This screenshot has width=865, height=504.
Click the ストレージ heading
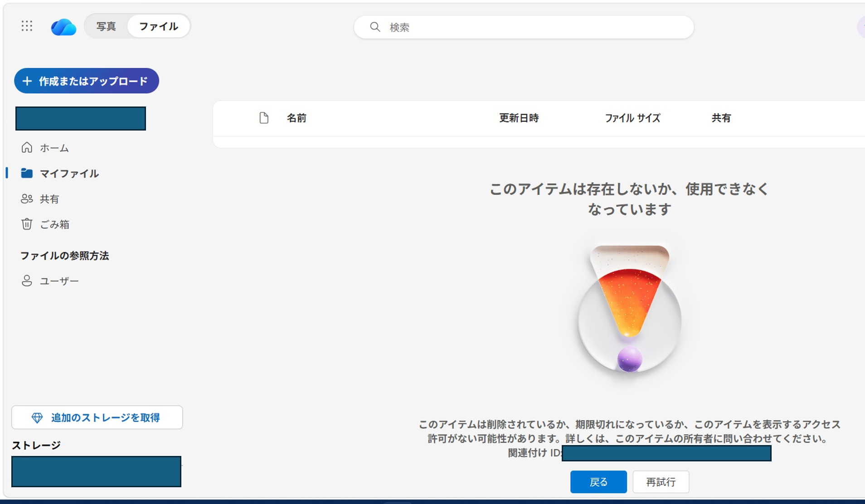click(36, 446)
